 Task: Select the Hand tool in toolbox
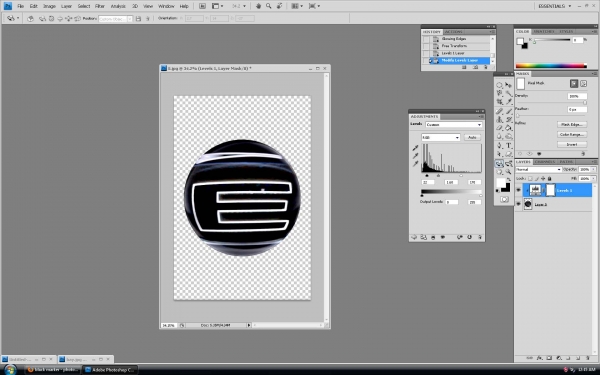pyautogui.click(x=500, y=172)
